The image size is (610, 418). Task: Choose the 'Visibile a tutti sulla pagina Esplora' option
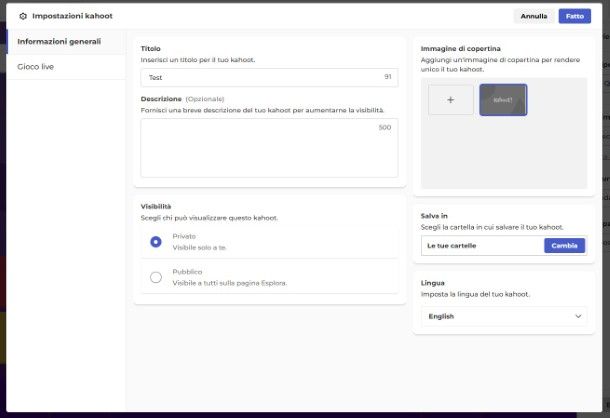(x=230, y=283)
